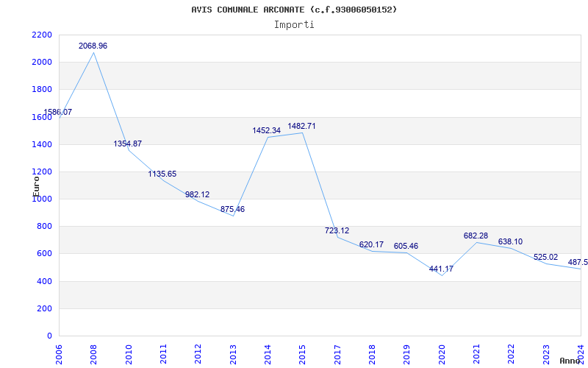Click the data label 1482.71

(x=301, y=126)
